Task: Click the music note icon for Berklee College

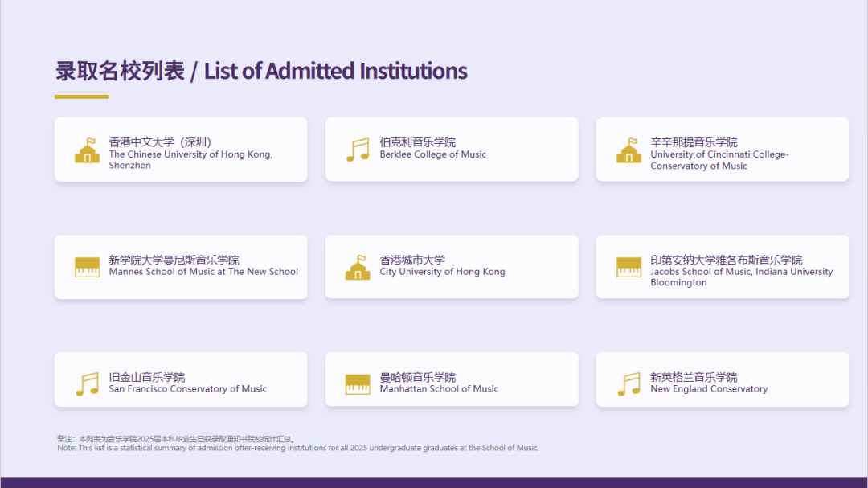Action: 358,150
